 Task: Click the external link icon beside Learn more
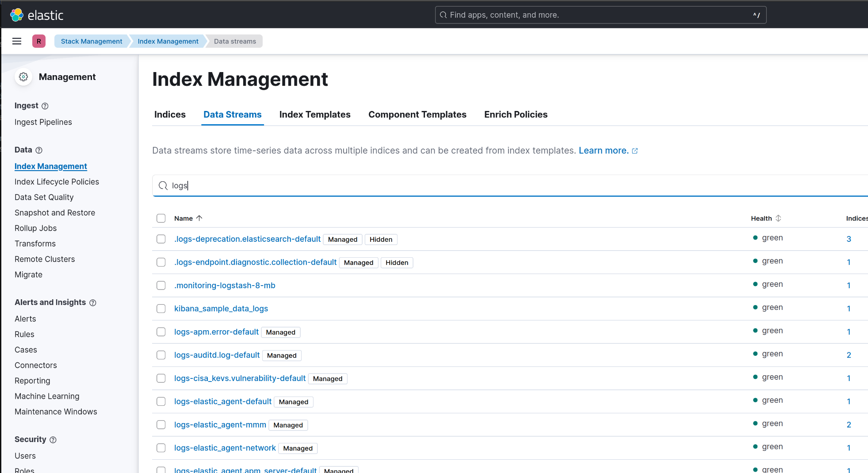coord(635,151)
